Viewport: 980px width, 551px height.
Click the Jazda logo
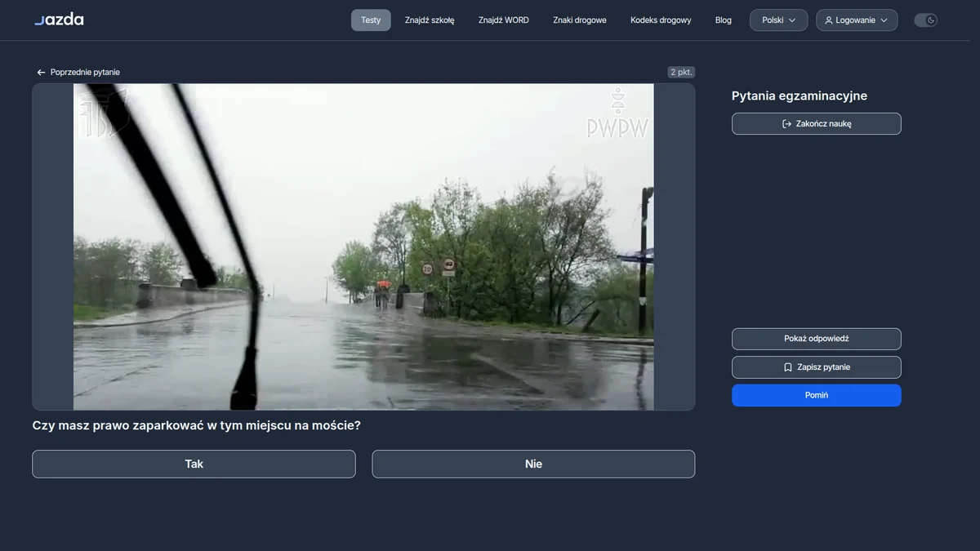coord(59,20)
